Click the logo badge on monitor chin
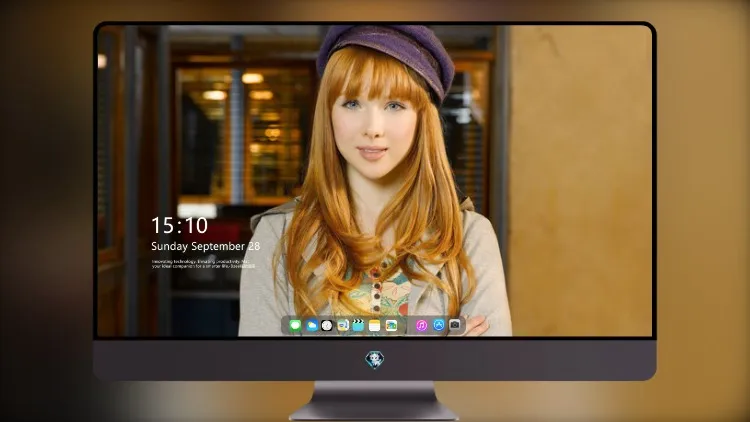 375,360
